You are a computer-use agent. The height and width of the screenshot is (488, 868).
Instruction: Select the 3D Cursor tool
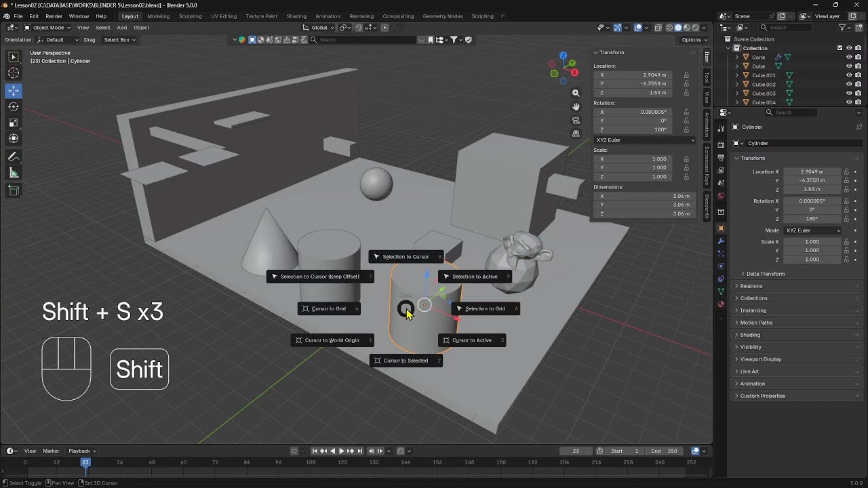14,73
